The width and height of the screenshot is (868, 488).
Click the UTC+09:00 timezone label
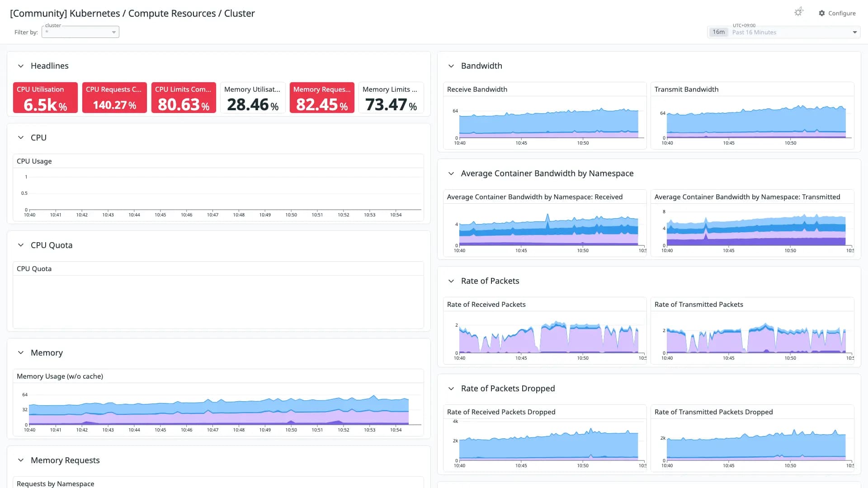click(x=744, y=25)
